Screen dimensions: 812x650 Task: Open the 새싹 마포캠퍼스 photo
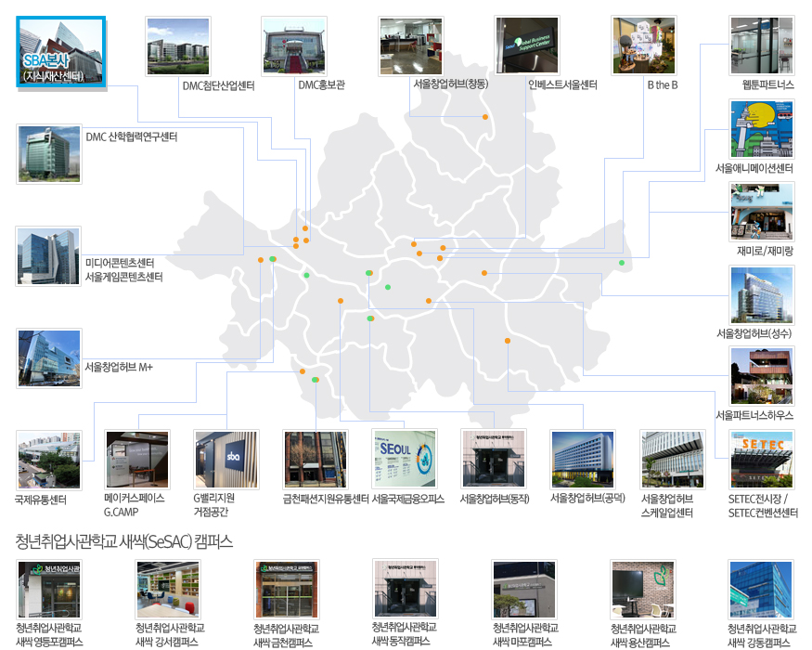(x=524, y=589)
